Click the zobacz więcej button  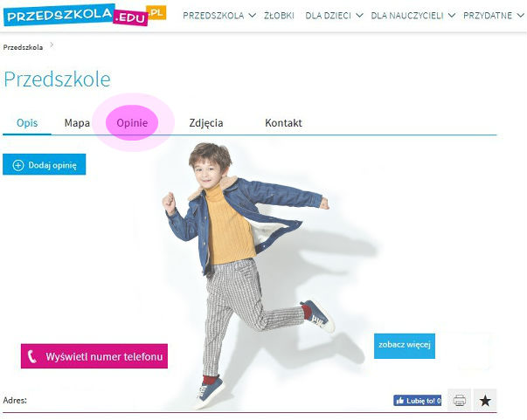405,346
